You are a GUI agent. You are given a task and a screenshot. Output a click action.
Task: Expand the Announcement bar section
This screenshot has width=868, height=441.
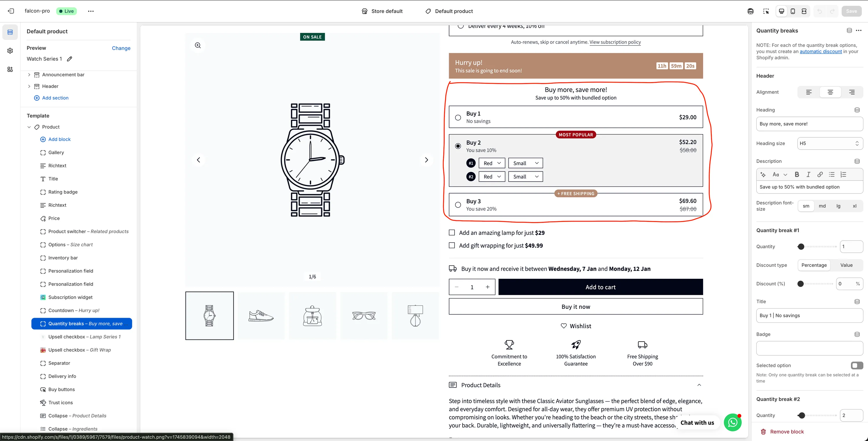[x=29, y=74]
